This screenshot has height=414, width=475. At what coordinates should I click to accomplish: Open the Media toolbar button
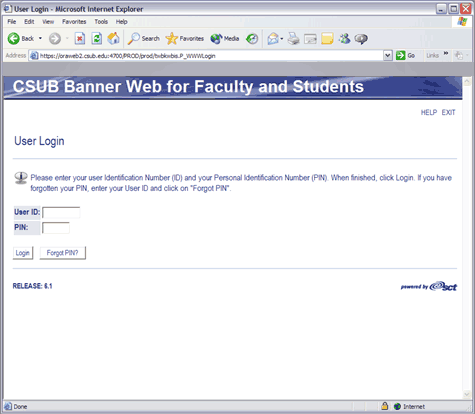click(x=225, y=39)
